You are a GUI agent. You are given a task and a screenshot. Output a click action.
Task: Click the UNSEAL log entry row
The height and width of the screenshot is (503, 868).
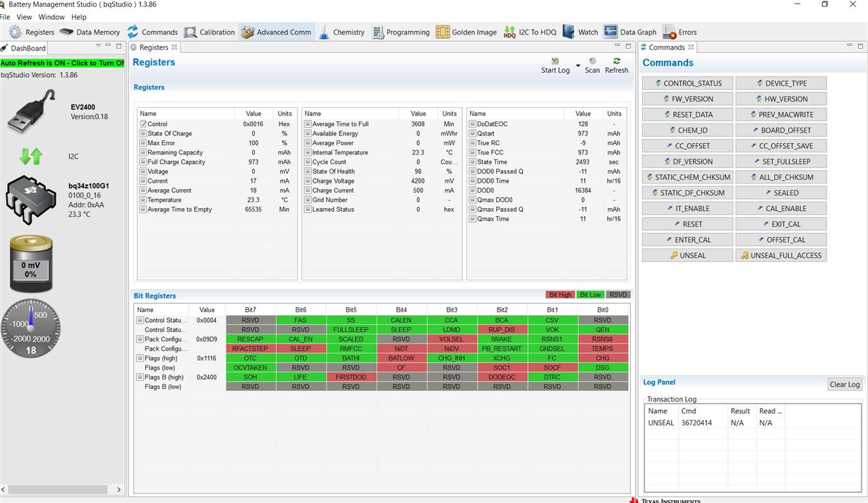pos(754,423)
